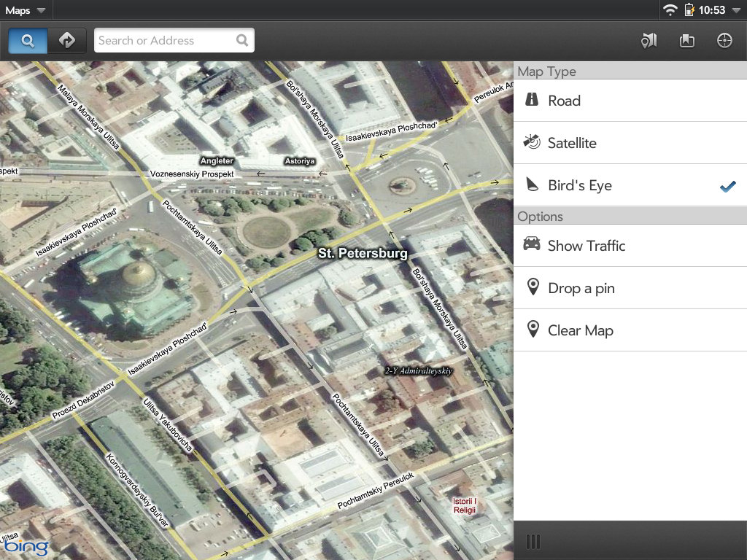Open the system menu from the clock
This screenshot has height=560, width=747.
(712, 10)
